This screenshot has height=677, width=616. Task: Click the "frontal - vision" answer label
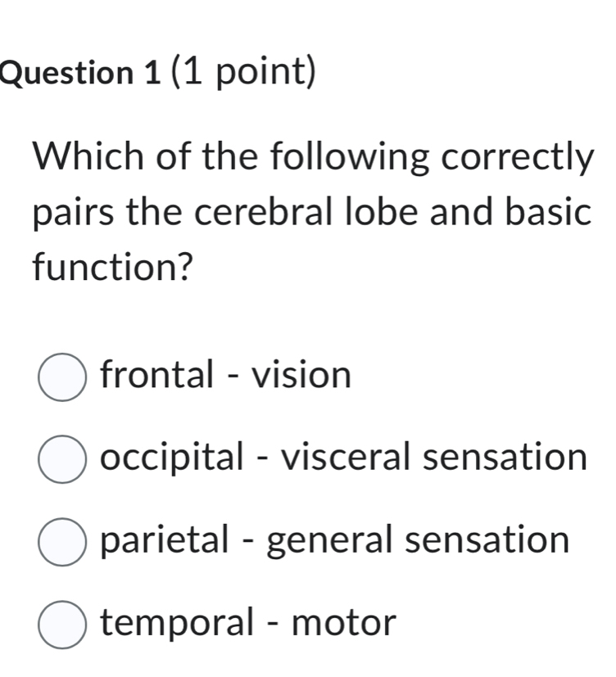[x=225, y=376]
